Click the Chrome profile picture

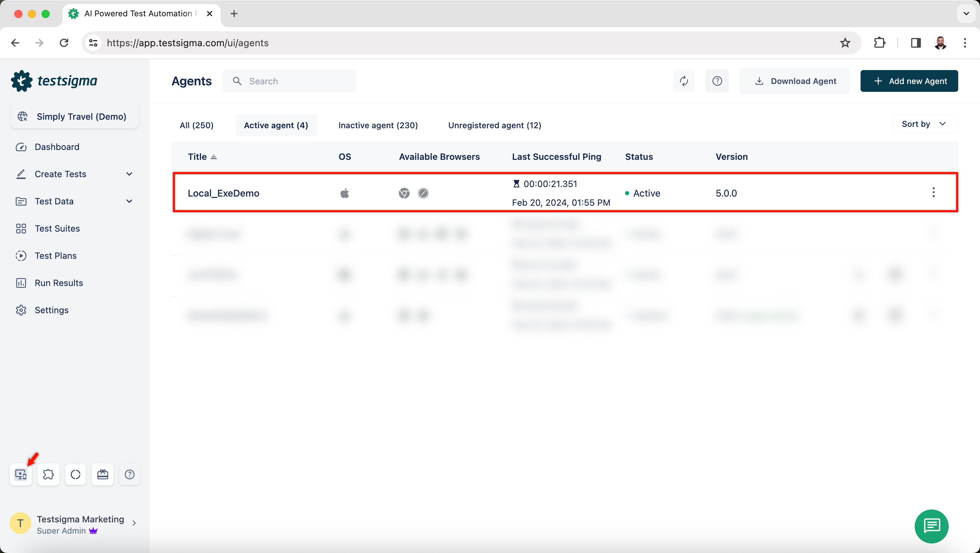pos(941,43)
